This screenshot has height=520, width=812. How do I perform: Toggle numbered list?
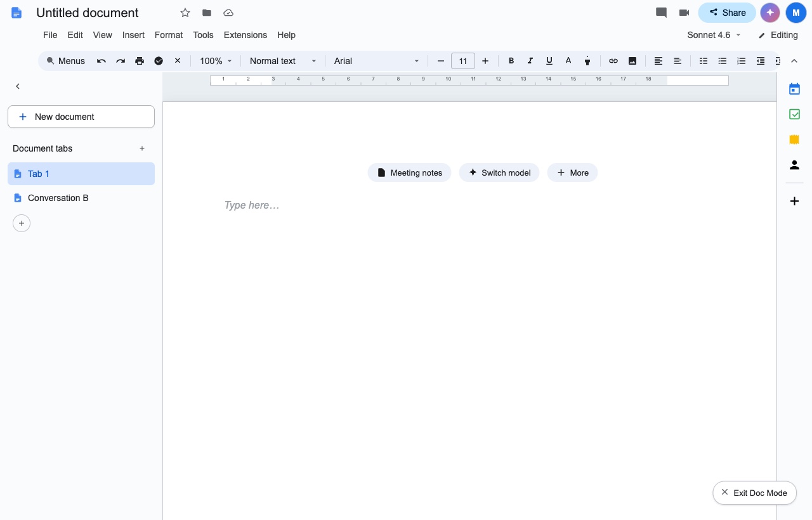tap(742, 61)
